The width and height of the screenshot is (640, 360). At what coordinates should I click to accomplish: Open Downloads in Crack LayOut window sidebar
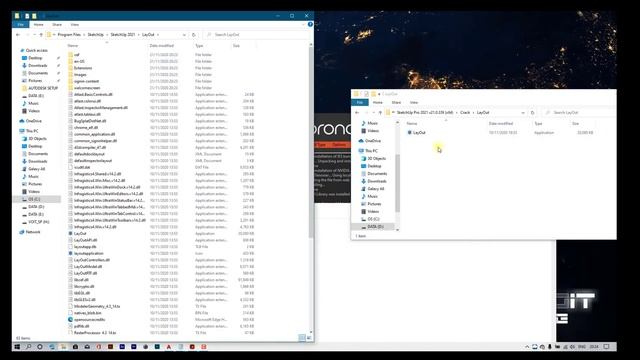[377, 181]
